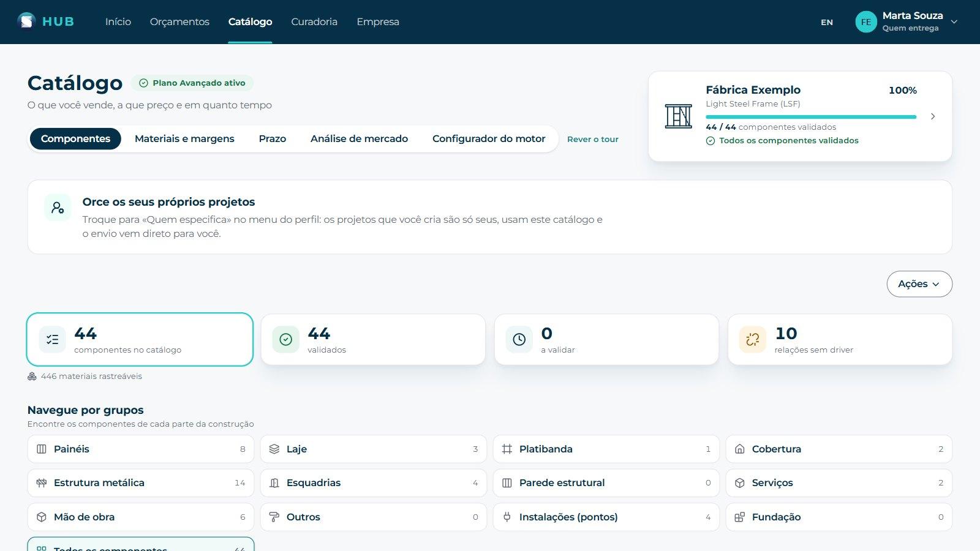Go to the Orçamentos menu item
980x551 pixels.
(x=179, y=21)
